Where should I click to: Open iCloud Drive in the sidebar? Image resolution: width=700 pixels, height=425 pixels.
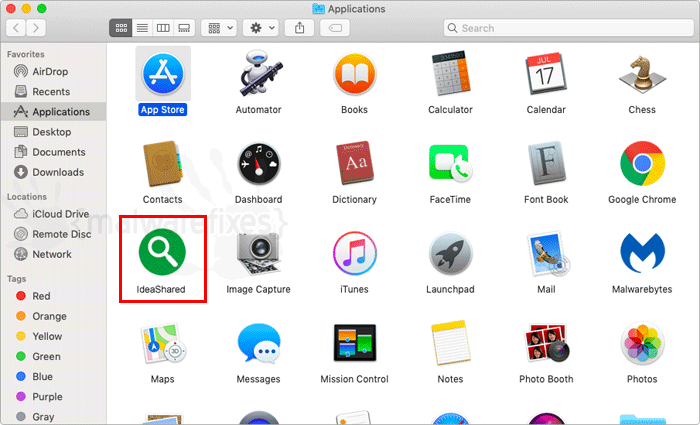54,214
